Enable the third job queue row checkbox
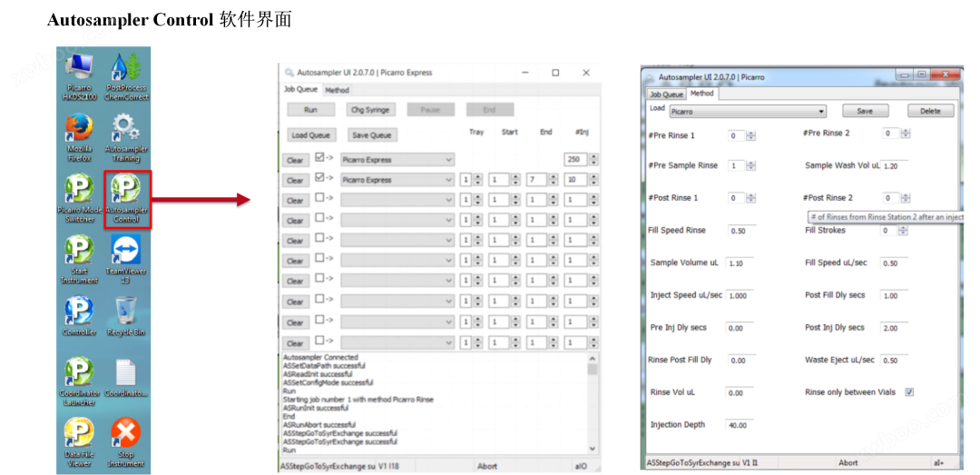The image size is (980, 475). tap(320, 198)
